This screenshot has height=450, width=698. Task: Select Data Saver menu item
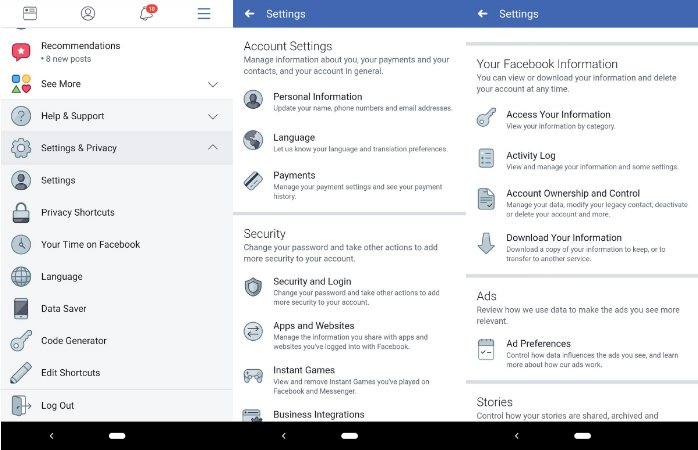pyautogui.click(x=117, y=308)
